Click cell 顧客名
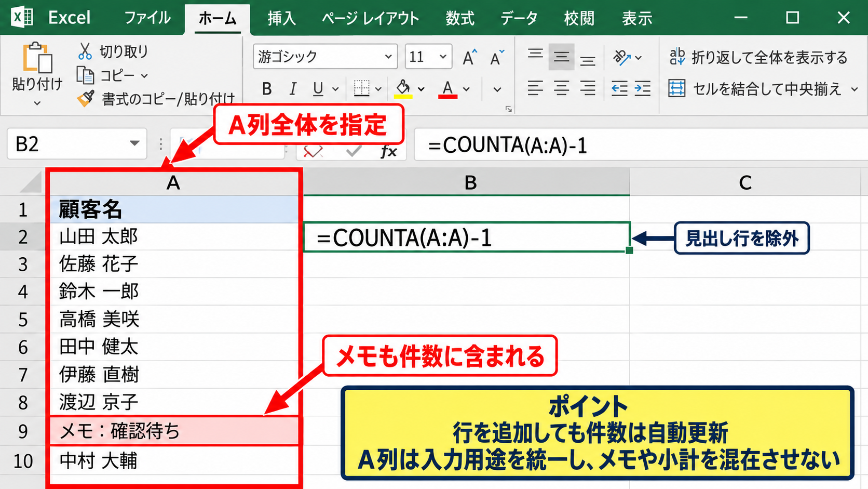The width and height of the screenshot is (868, 489). (x=174, y=209)
